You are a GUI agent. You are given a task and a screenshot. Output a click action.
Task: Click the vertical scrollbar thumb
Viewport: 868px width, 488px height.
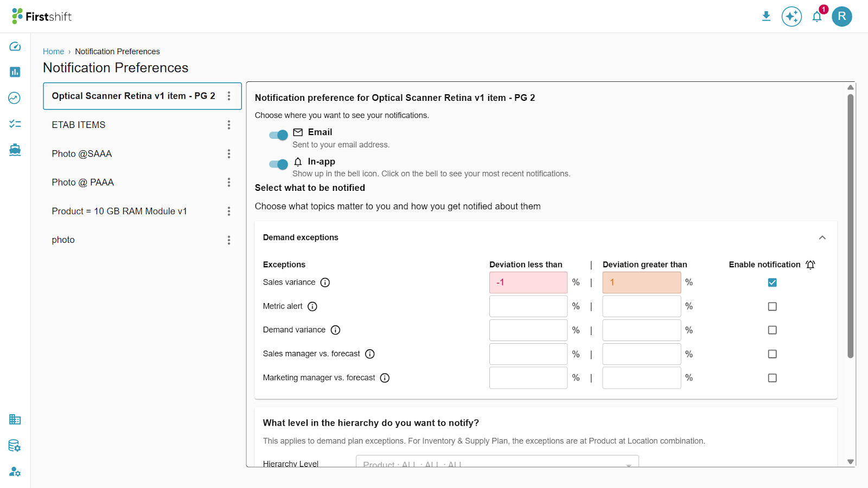click(851, 226)
